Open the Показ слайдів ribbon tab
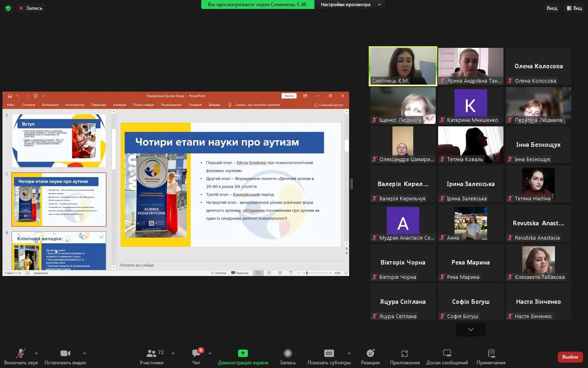 point(143,105)
